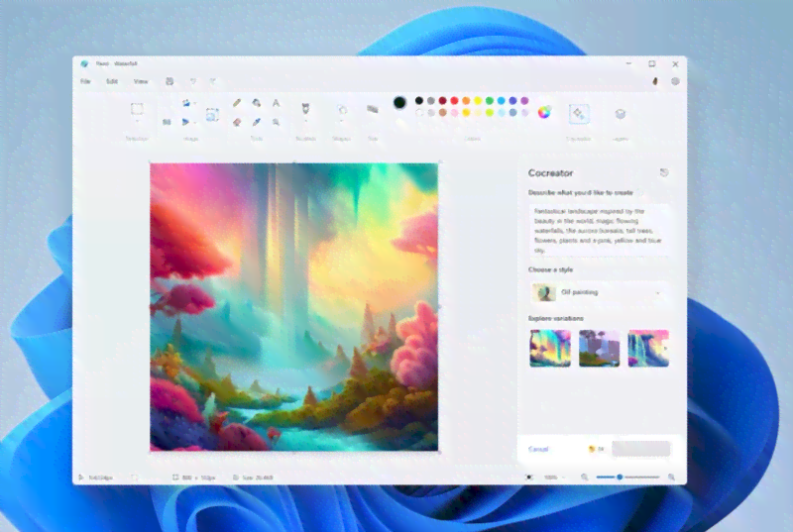The image size is (793, 532).
Task: Pick the bright yellow palette color
Action: point(478,100)
